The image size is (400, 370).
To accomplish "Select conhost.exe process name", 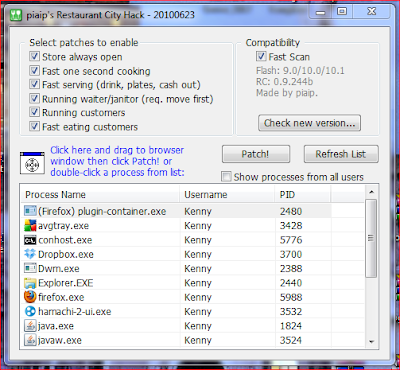I will (65, 240).
